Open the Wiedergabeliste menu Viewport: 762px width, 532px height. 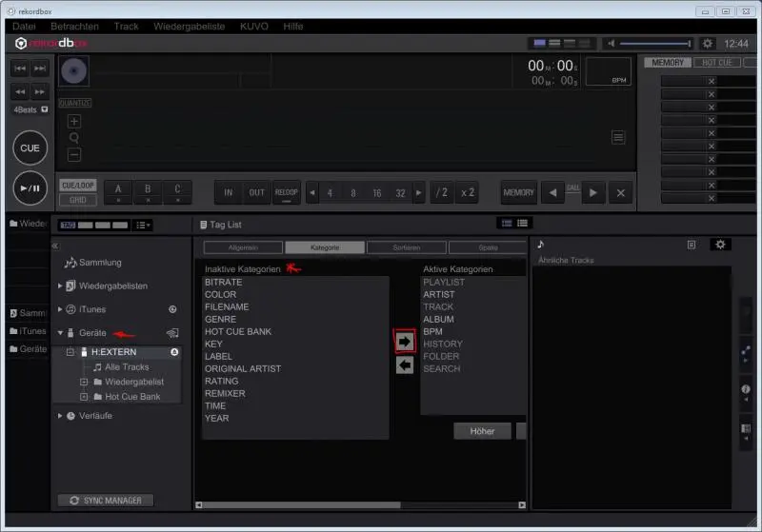click(190, 26)
